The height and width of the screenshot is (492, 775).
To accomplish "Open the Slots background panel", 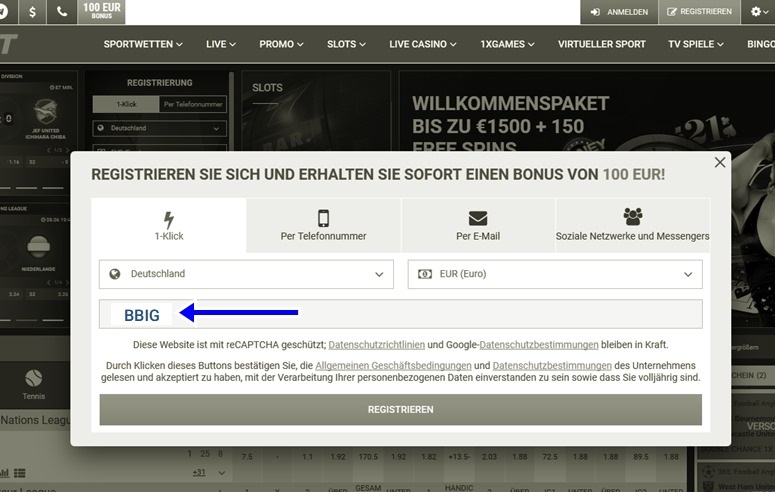I will [316, 111].
